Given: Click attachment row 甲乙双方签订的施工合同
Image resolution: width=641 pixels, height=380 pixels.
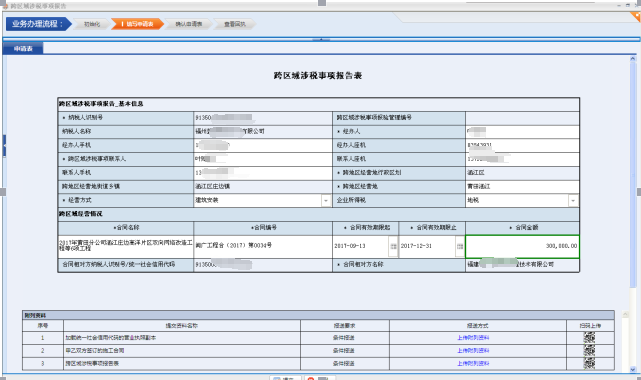Looking at the screenshot, I should tap(318, 351).
